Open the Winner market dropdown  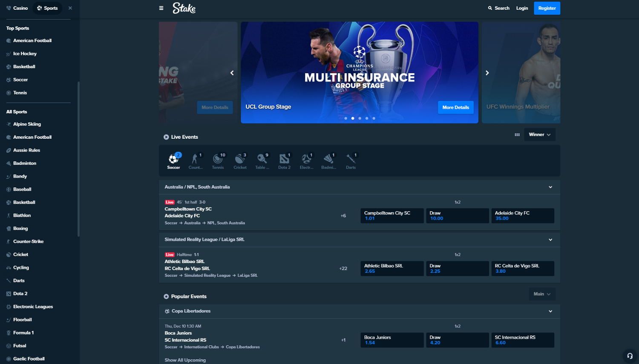(x=539, y=135)
